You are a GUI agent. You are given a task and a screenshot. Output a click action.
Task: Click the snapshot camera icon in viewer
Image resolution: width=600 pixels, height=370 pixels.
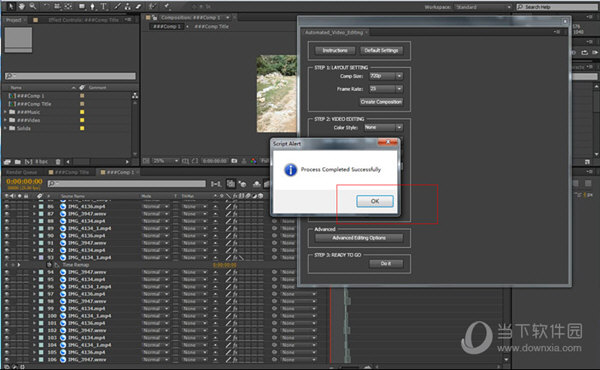[234, 161]
